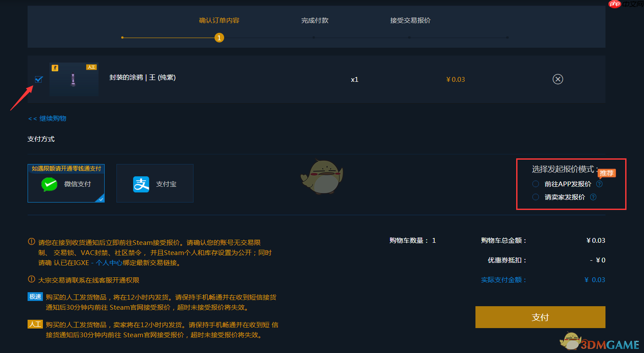Viewport: 644px width, 353px height.
Task: Select the 请卖家发报价 option
Action: [535, 197]
